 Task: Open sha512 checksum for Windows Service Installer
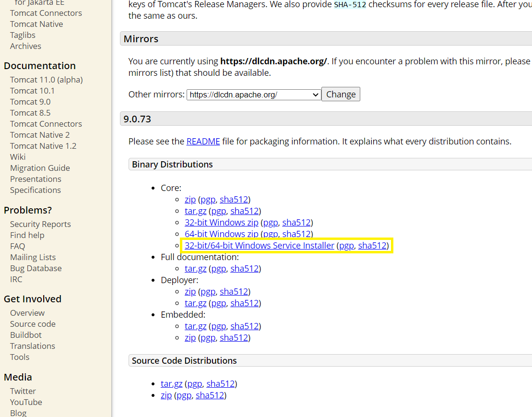[x=372, y=246]
